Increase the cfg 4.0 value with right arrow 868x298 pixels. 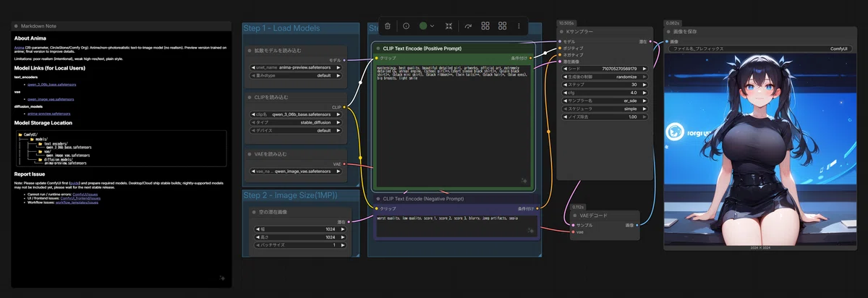pos(645,93)
